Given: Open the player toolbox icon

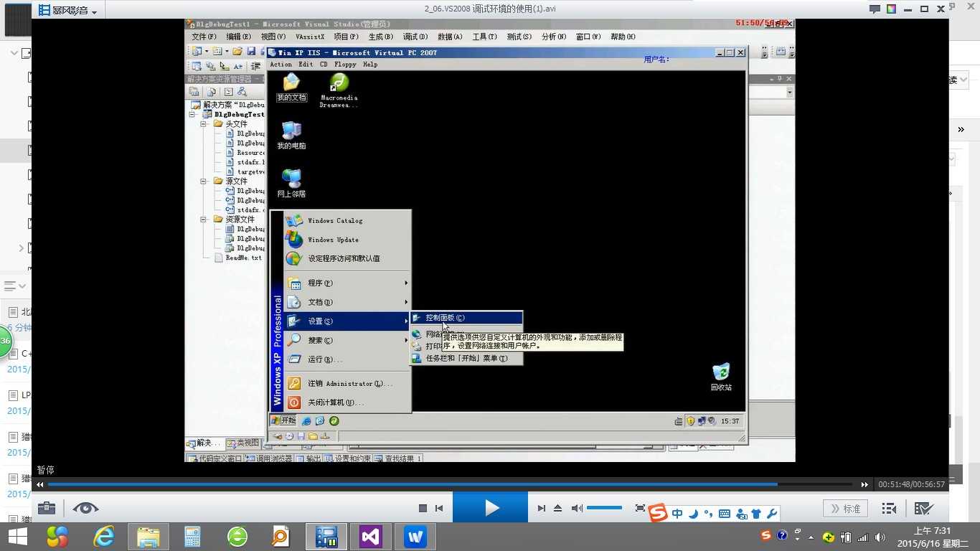Looking at the screenshot, I should [x=47, y=508].
